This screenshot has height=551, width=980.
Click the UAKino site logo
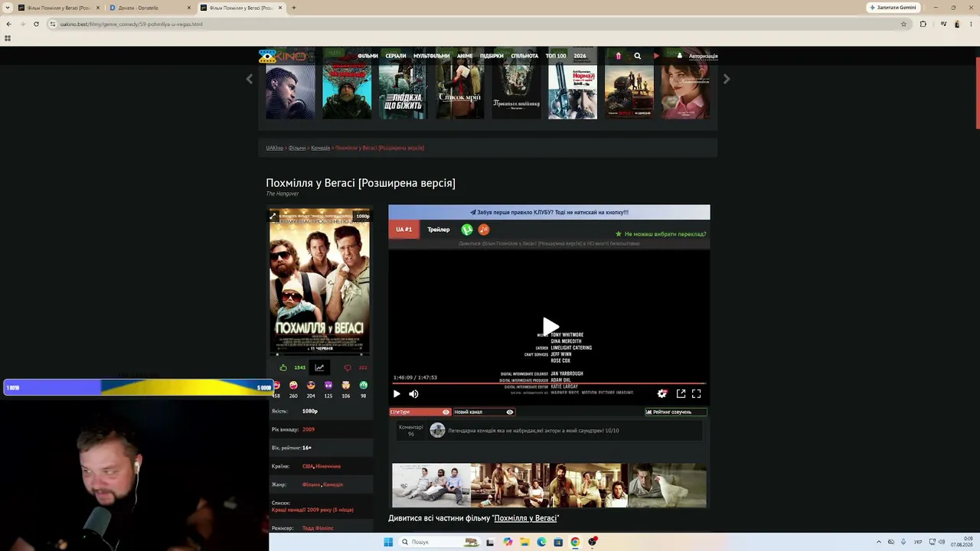(x=282, y=56)
